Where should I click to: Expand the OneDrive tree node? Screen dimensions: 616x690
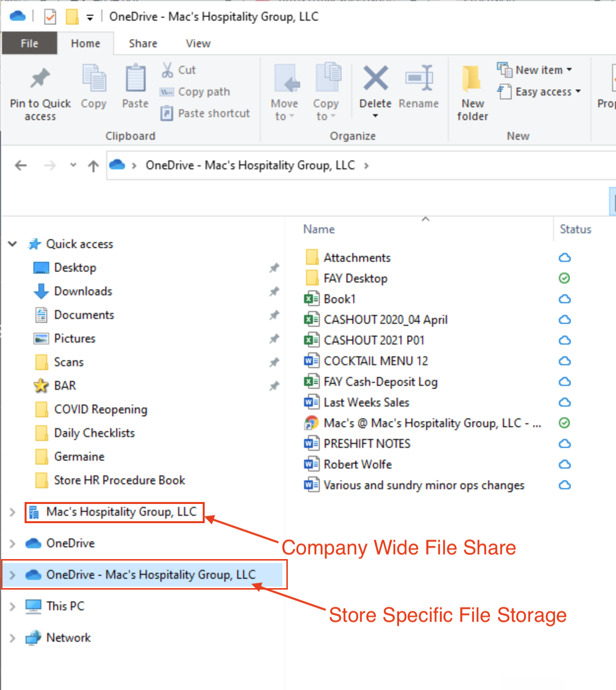tap(12, 543)
